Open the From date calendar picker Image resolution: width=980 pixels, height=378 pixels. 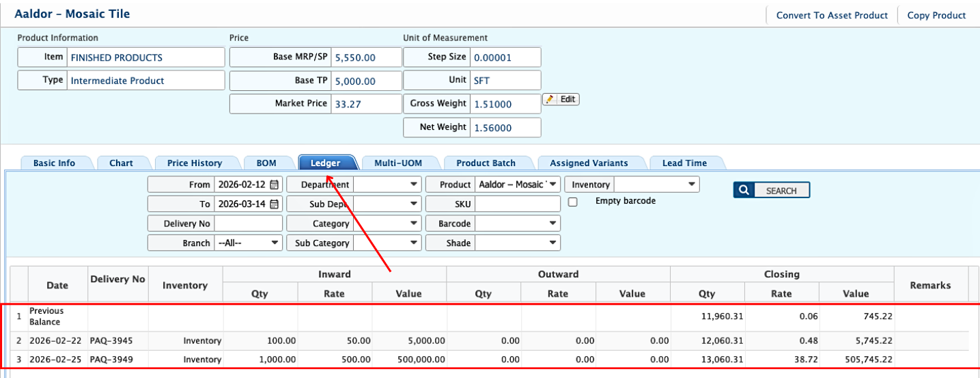pos(275,185)
